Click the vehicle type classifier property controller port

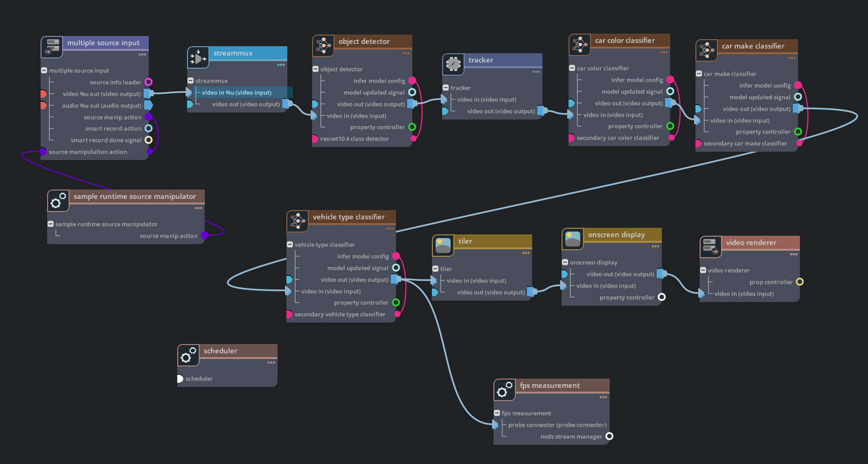pos(396,302)
